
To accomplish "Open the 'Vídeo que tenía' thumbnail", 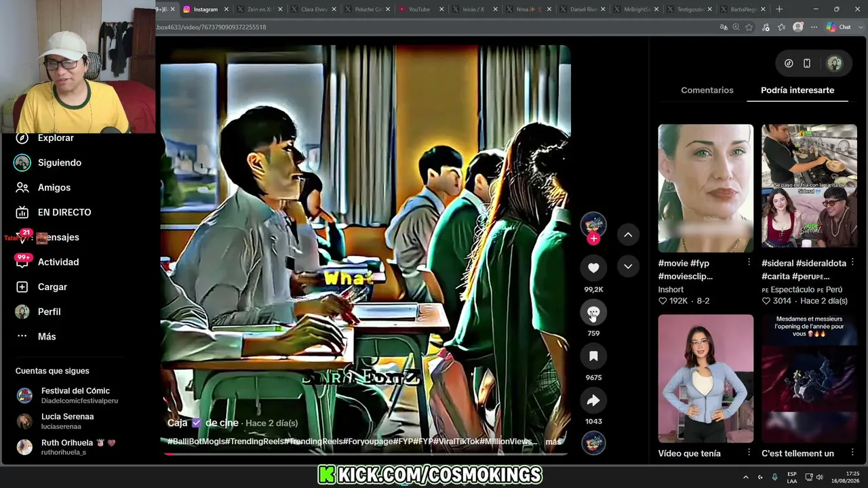I will point(705,378).
